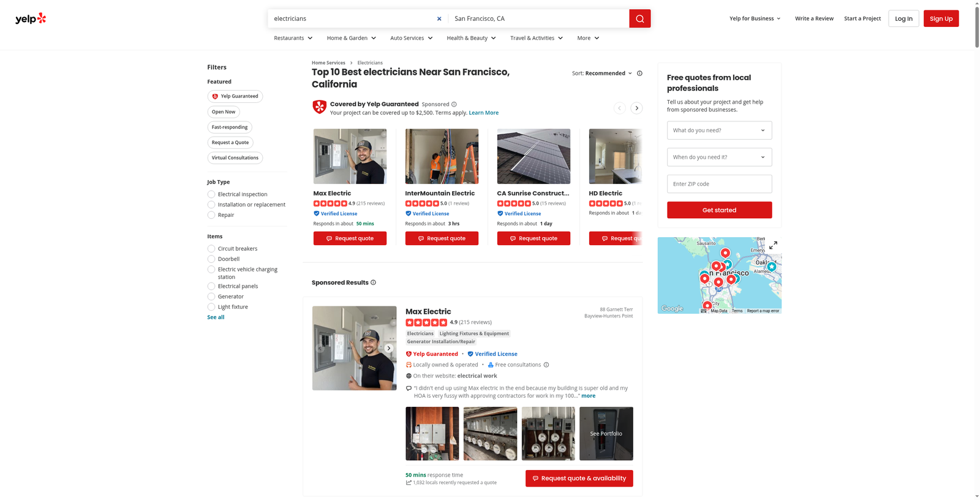Open Start a Project
Screen dimensions: 980x500
[x=862, y=18]
